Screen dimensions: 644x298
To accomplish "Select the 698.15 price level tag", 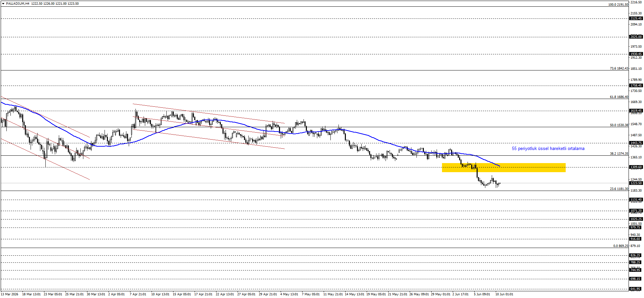I will [636, 279].
